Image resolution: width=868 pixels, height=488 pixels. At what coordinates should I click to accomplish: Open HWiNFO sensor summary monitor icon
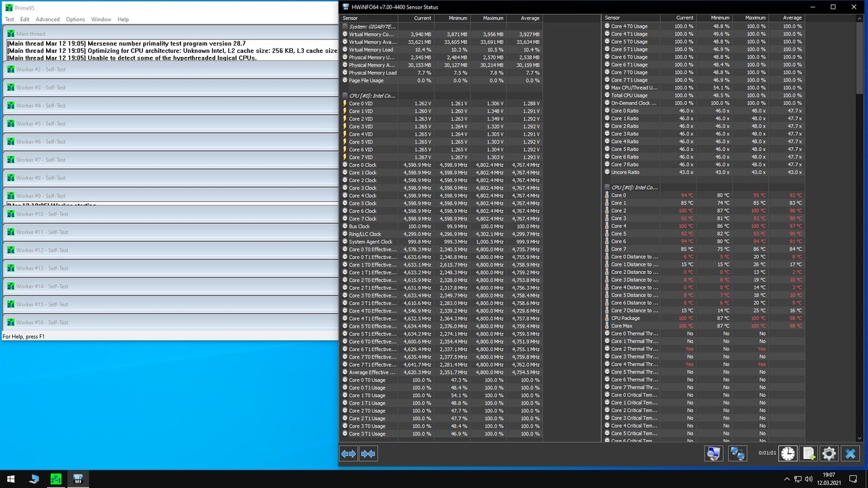[713, 453]
